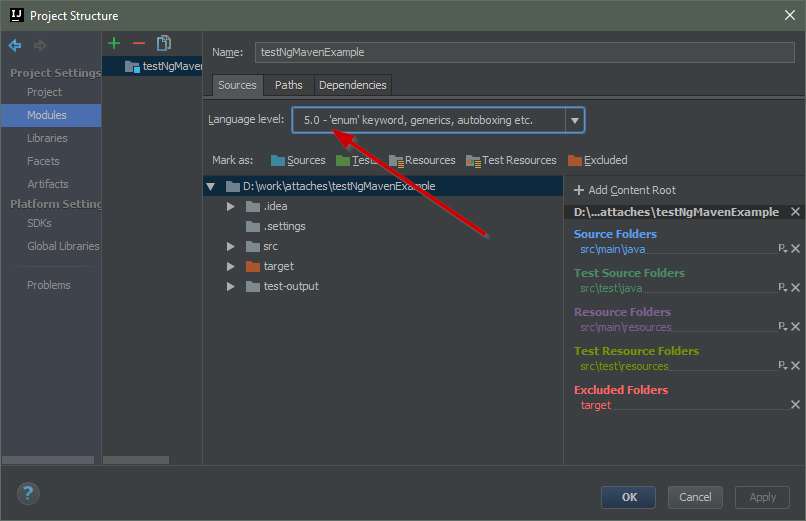
Task: Close the Project Structure dialog
Action: point(790,15)
